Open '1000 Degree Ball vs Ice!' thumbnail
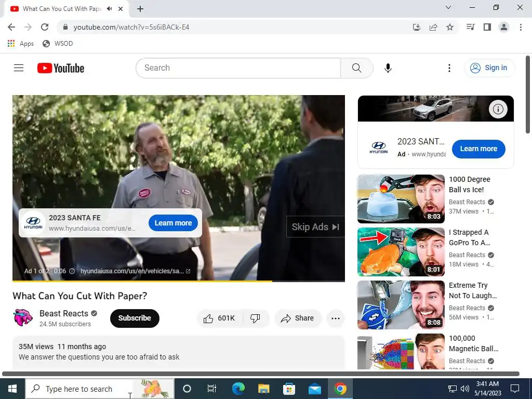This screenshot has width=532, height=399. point(401,199)
